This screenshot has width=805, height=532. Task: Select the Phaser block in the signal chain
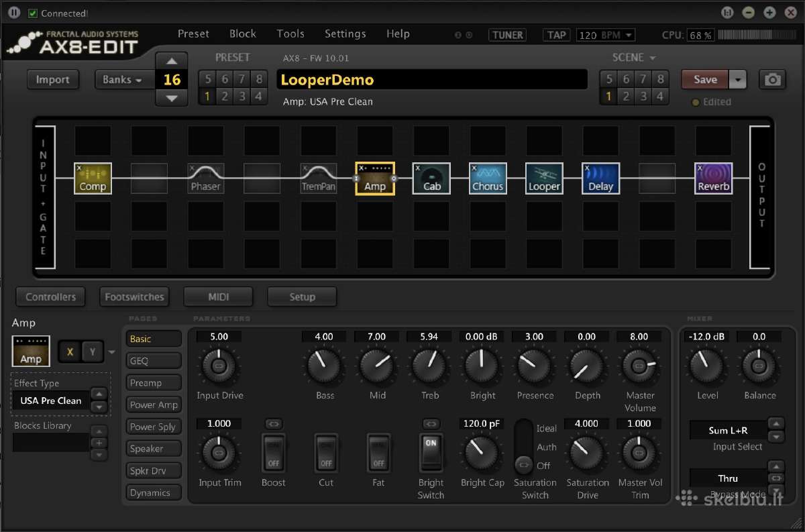point(205,178)
